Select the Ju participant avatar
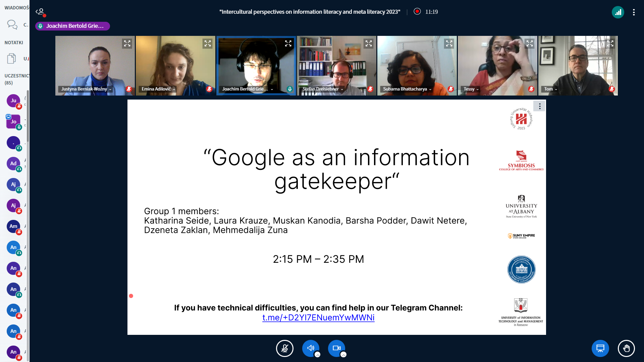 tap(13, 101)
